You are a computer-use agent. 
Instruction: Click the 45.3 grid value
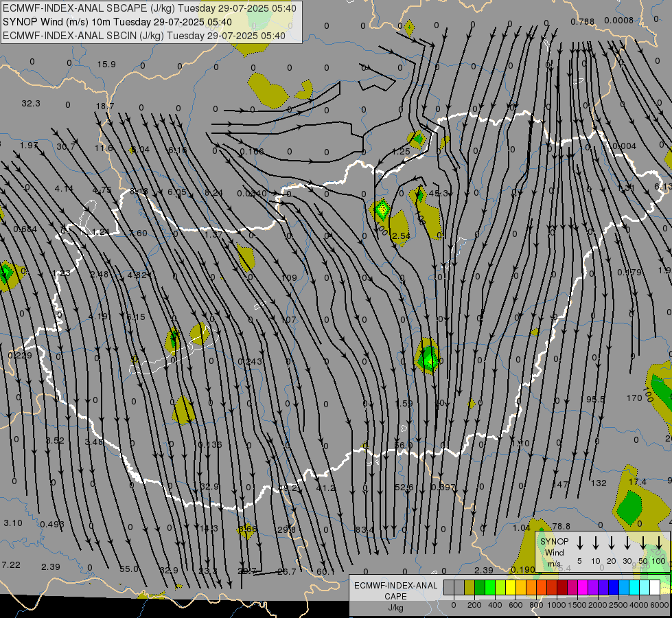439,194
